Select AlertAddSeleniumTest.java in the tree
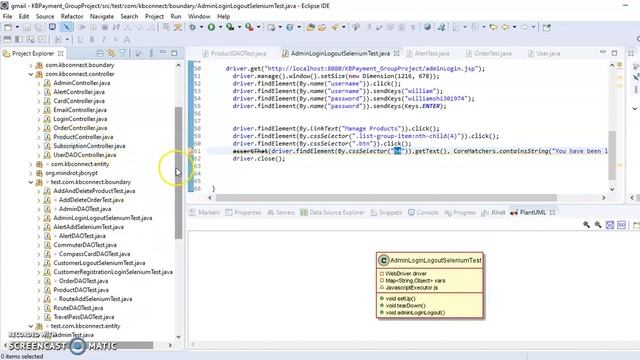The image size is (640, 360). click(x=88, y=227)
